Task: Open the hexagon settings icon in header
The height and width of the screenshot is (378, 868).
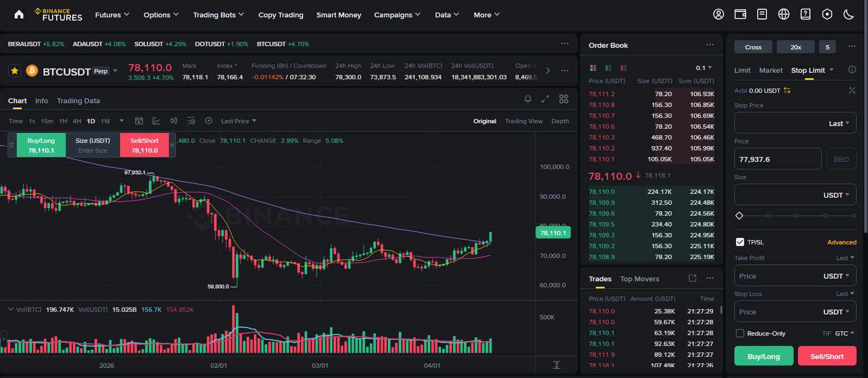Action: tap(827, 15)
